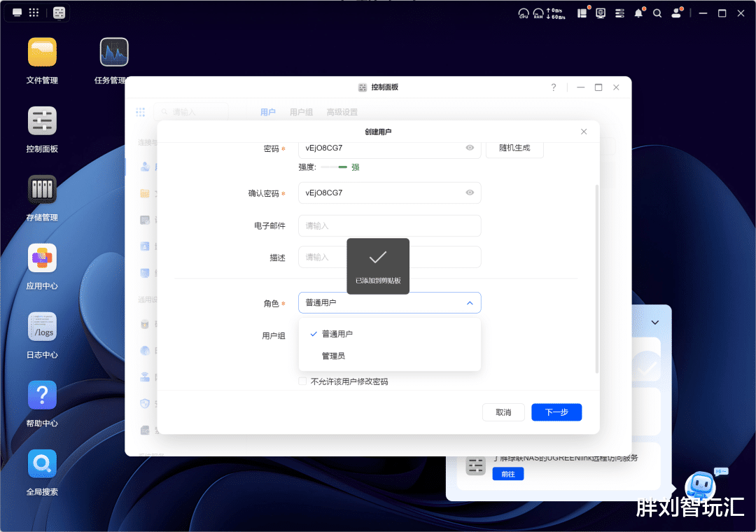Click the monitor icon in the top bar

[x=601, y=13]
